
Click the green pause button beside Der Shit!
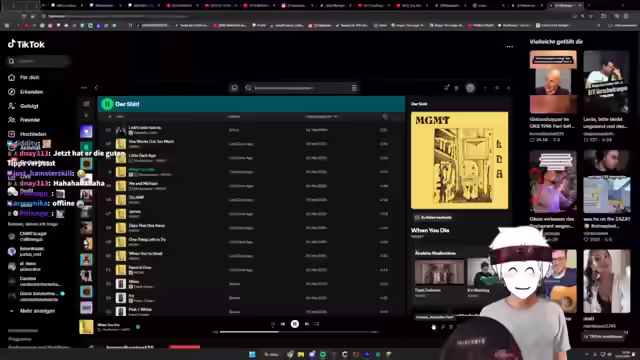click(107, 104)
